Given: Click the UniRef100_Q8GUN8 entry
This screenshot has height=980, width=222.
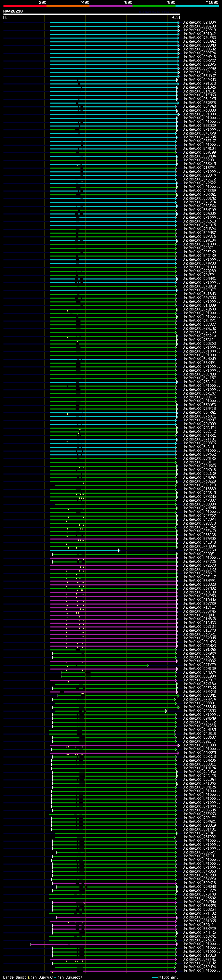Looking at the screenshot, I should pos(199,45).
